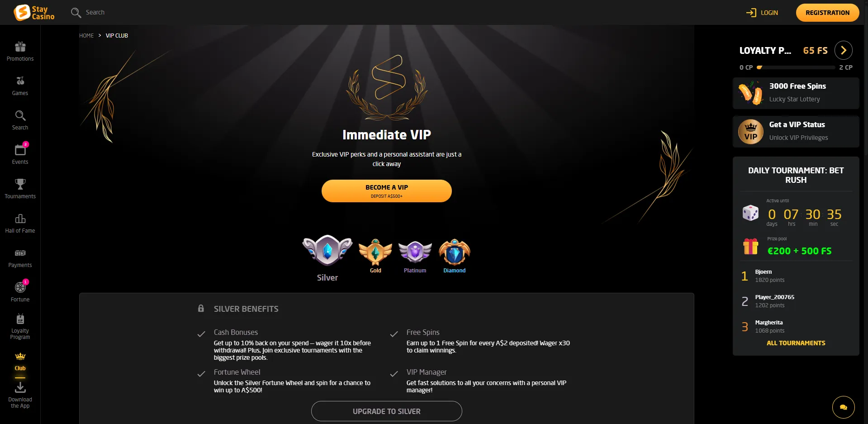Click the HOME breadcrumb link

[86, 35]
